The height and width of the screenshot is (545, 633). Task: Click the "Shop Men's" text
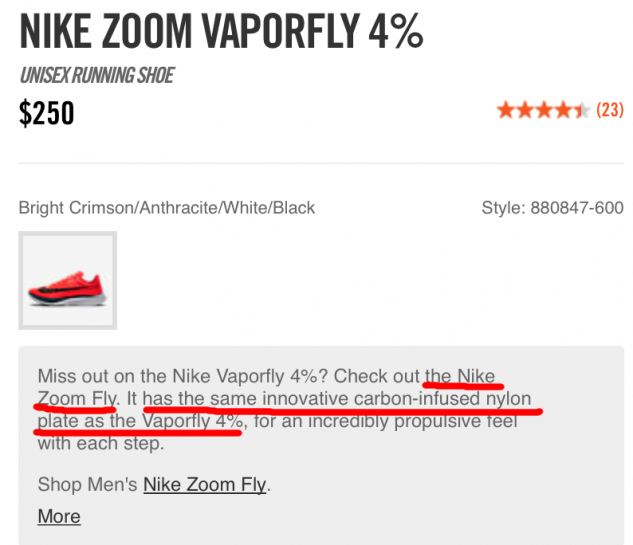(x=88, y=485)
